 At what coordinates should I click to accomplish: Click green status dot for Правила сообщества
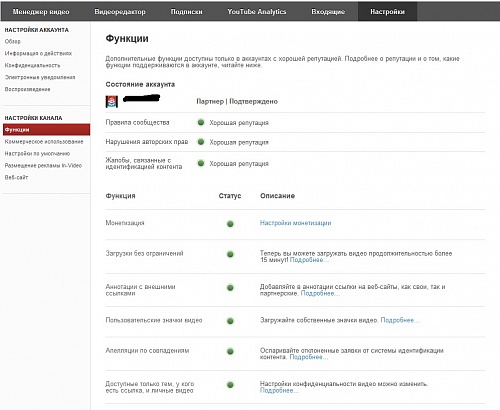[x=201, y=122]
